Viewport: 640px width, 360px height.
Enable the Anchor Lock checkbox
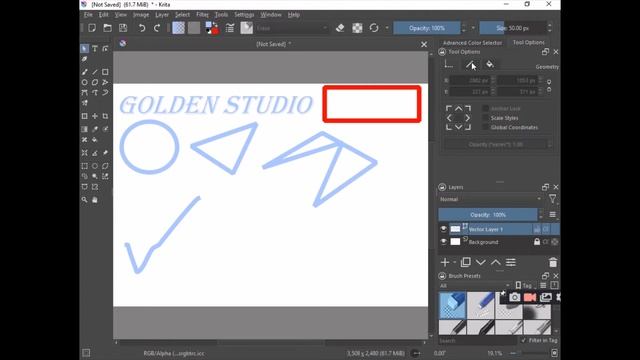click(485, 108)
